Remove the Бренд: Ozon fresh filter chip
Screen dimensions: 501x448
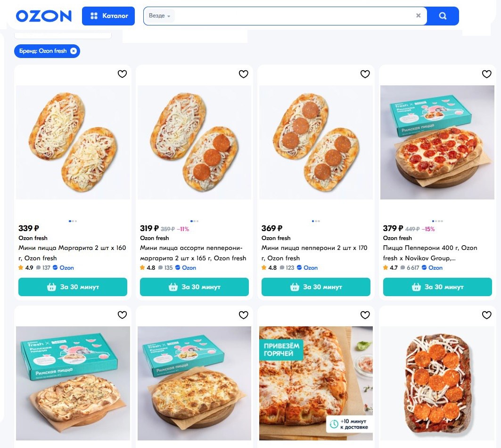pyautogui.click(x=74, y=51)
